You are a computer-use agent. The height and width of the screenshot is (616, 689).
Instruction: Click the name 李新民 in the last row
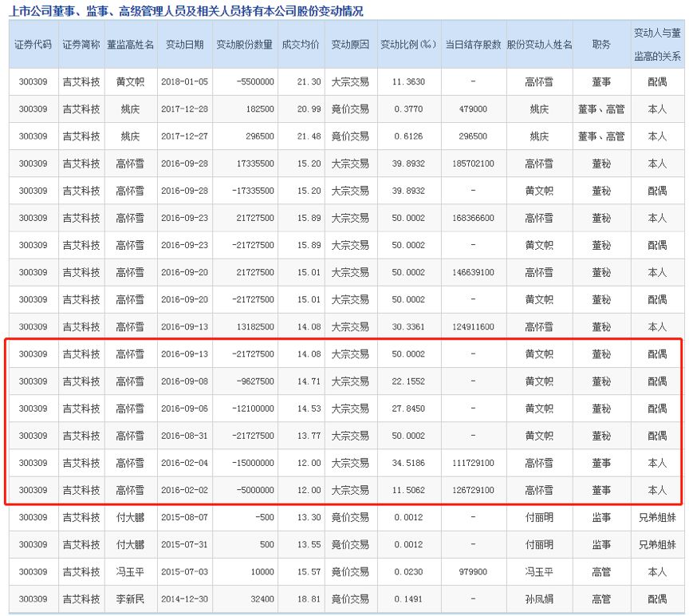click(130, 598)
